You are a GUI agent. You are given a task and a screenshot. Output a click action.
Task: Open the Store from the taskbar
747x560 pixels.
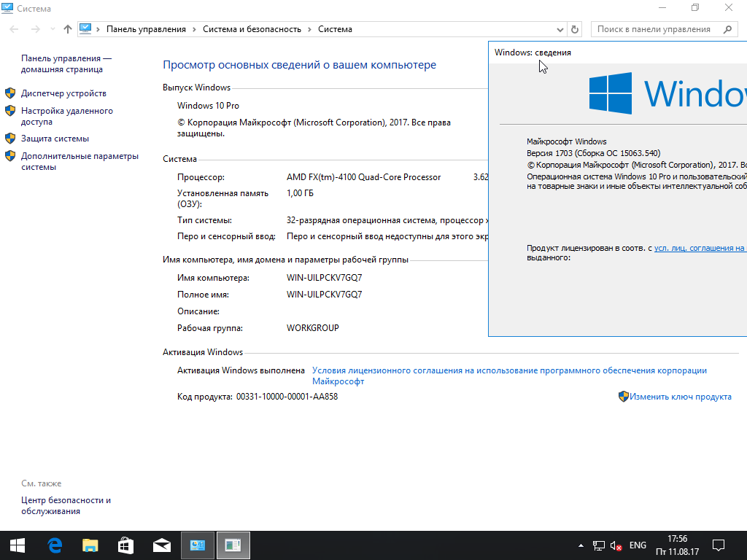[x=125, y=545]
